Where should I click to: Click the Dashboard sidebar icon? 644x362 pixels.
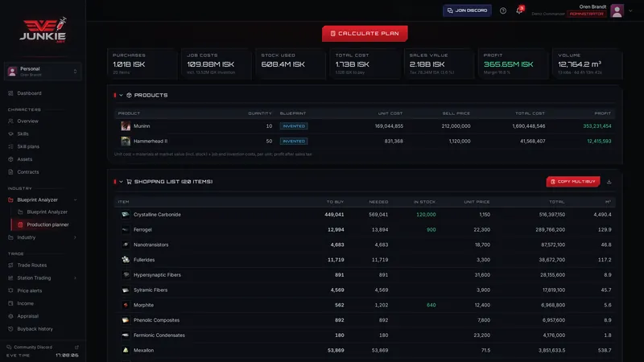point(10,93)
